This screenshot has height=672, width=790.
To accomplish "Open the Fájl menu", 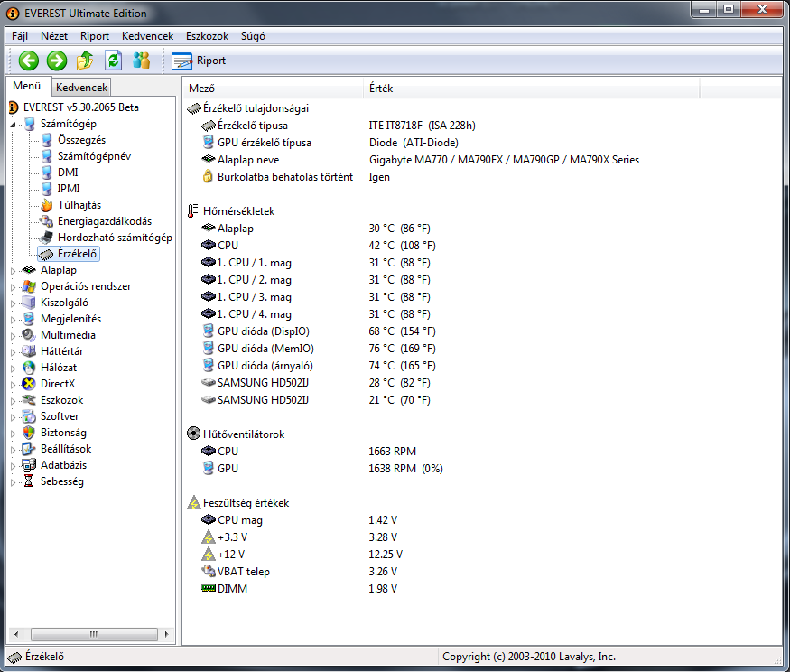I will pos(20,36).
